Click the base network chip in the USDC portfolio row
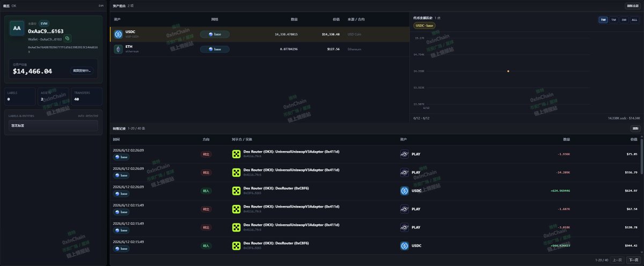Screen dimensions: 644x266 (215, 34)
